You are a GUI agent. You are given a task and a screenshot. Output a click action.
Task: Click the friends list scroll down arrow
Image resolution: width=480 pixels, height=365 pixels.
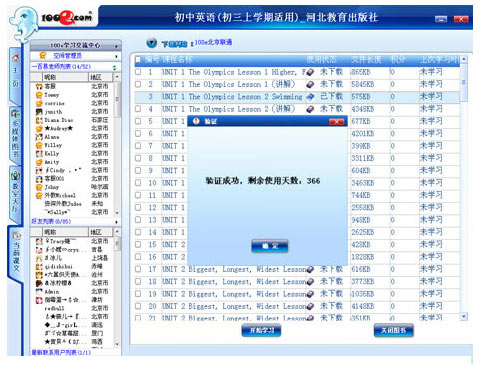click(117, 344)
